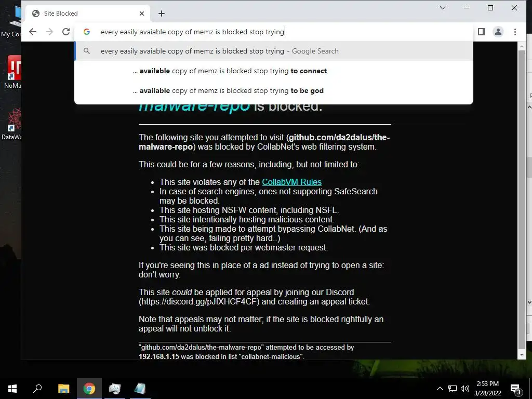Click page scrollbar up arrow
The width and height of the screenshot is (532, 399).
pyautogui.click(x=522, y=46)
